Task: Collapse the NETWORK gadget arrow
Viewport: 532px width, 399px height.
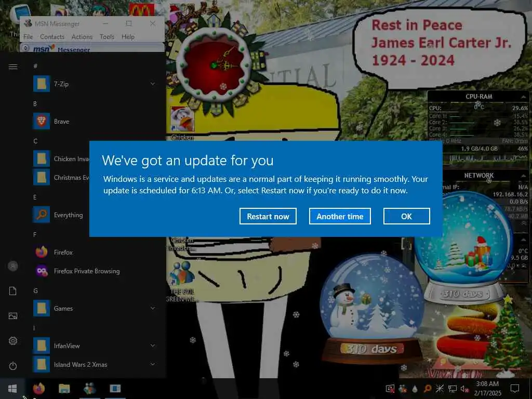Action: tap(523, 176)
